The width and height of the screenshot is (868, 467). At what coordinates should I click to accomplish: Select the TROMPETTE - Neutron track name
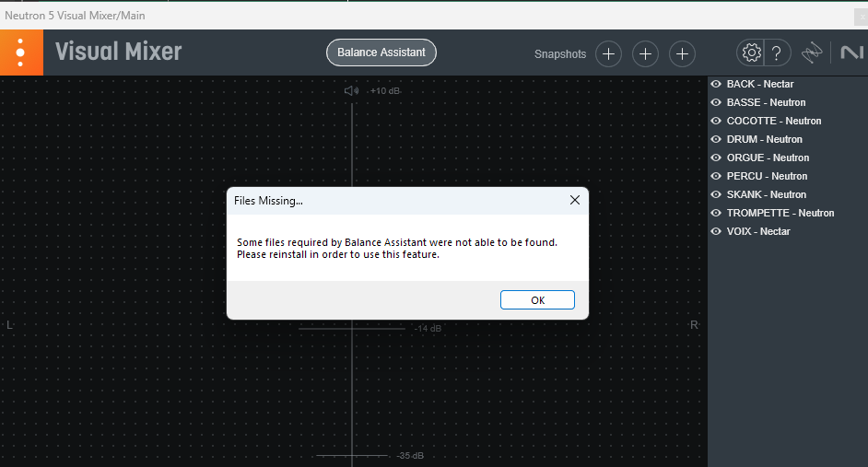(780, 213)
